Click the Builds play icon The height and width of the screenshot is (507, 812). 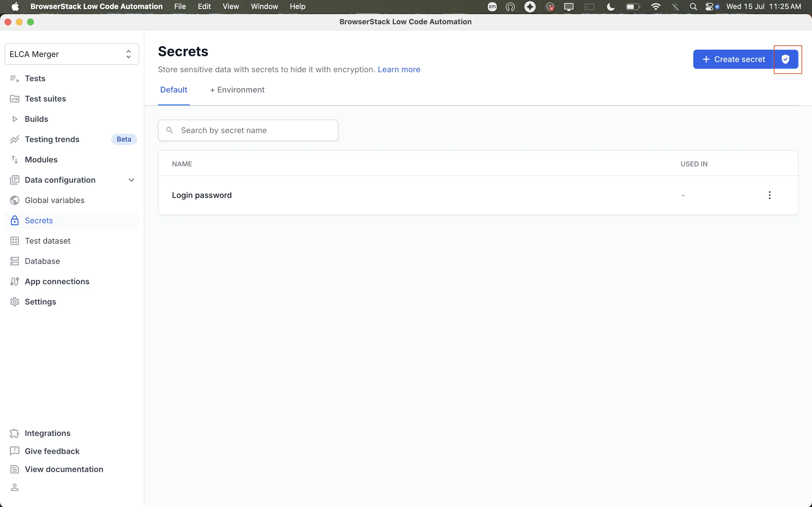coord(14,119)
